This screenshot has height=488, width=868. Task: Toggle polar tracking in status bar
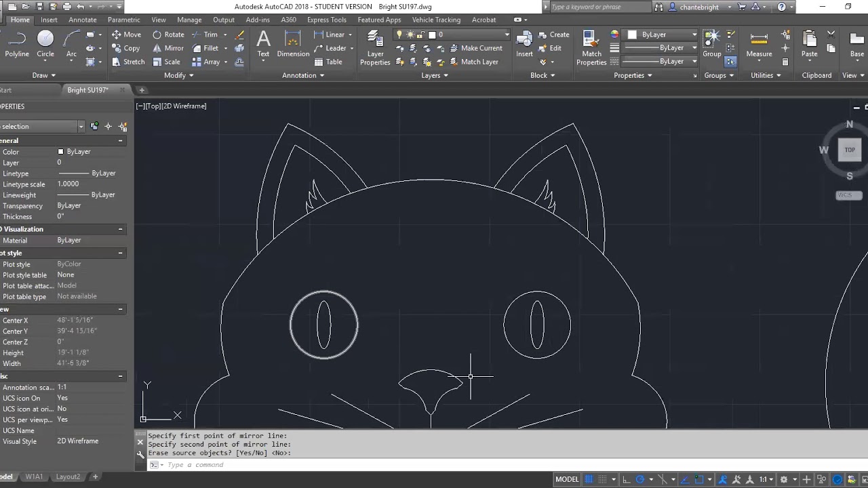[640, 479]
